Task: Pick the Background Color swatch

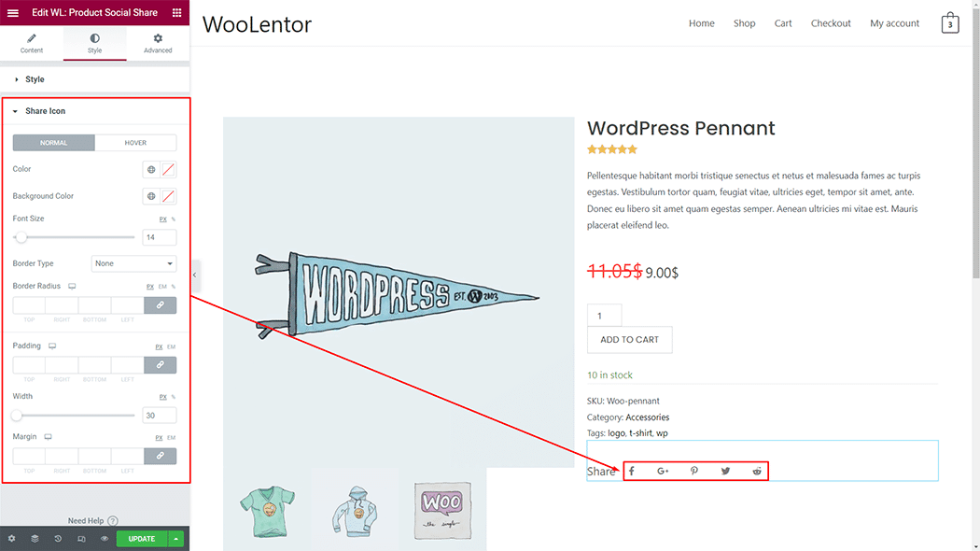Action: click(168, 197)
